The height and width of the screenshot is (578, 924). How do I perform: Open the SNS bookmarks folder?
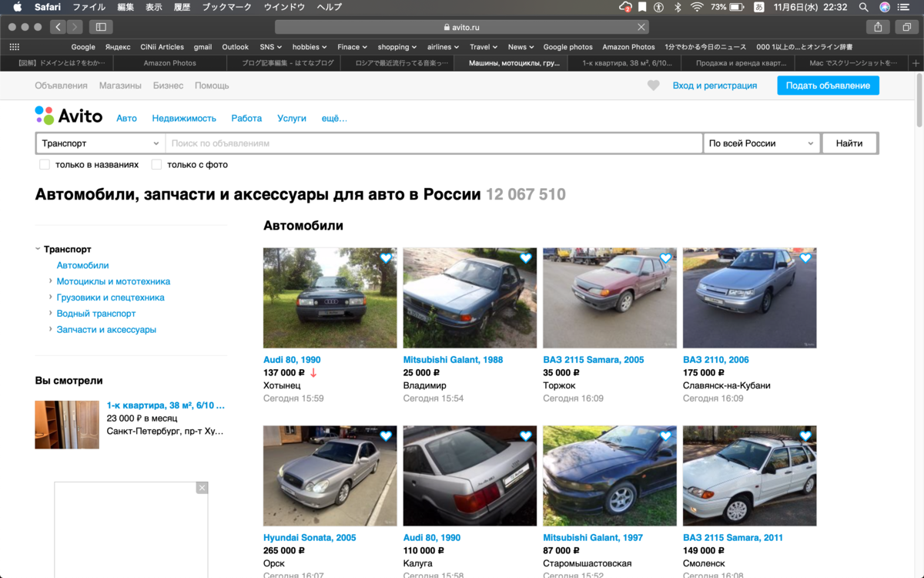270,47
